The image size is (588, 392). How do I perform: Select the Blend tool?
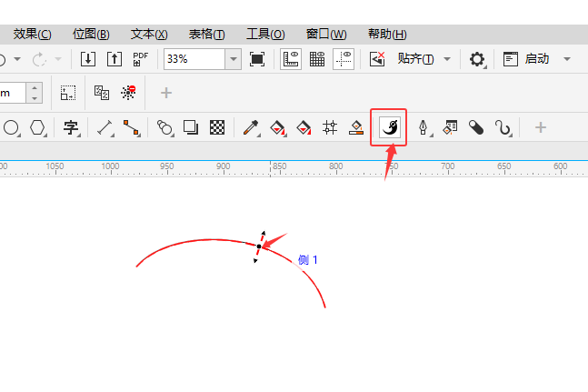[x=164, y=127]
